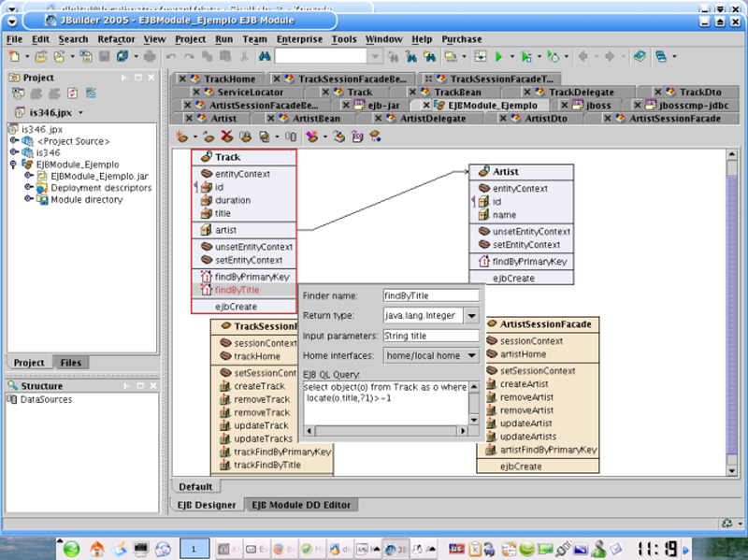Click the home icon in the desktop panel

[x=97, y=548]
